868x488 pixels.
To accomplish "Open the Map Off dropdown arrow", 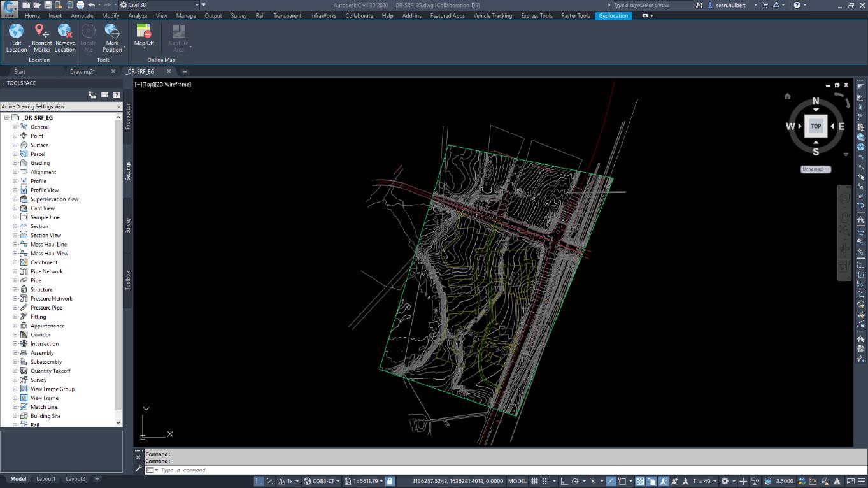I will (x=144, y=48).
